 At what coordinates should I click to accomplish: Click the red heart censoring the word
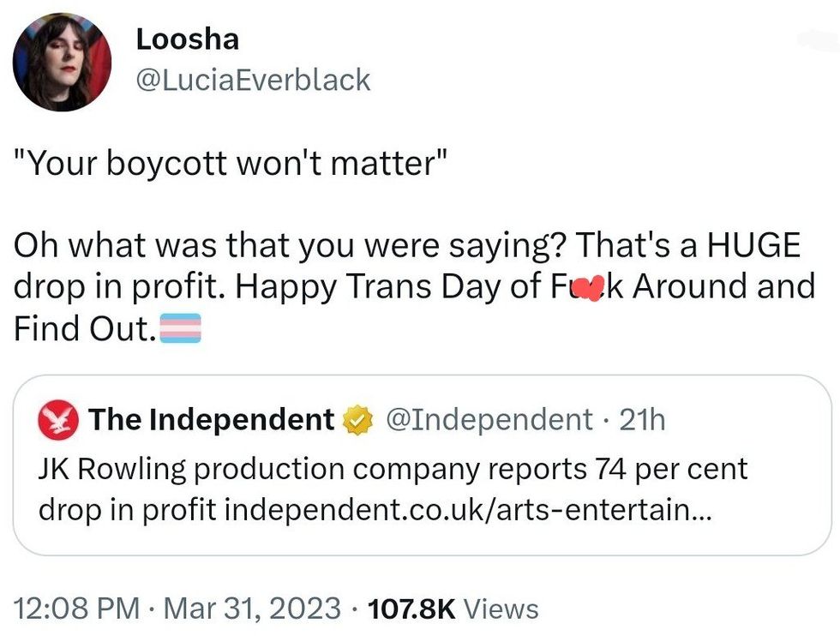point(588,288)
